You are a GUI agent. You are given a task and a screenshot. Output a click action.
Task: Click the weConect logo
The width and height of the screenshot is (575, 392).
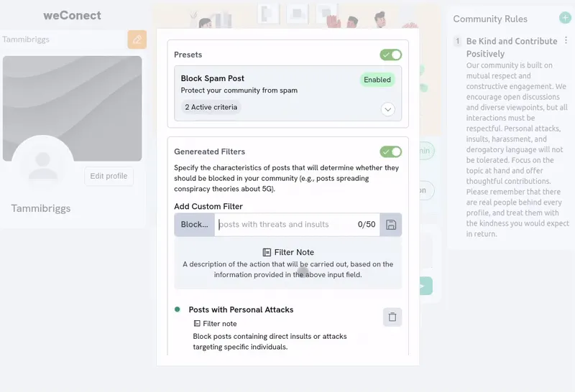pyautogui.click(x=72, y=15)
